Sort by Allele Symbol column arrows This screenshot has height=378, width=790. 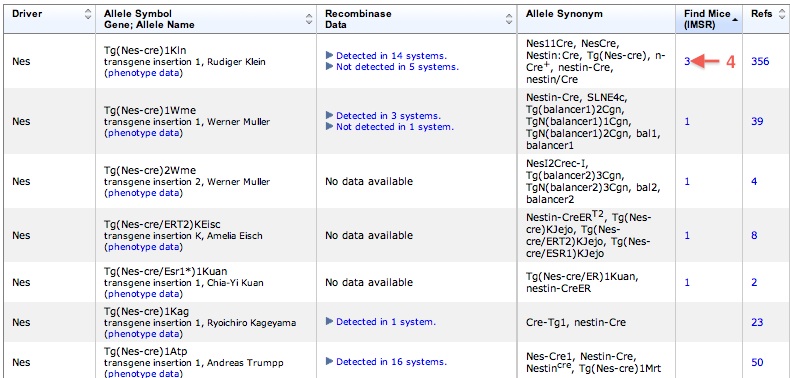(x=309, y=19)
